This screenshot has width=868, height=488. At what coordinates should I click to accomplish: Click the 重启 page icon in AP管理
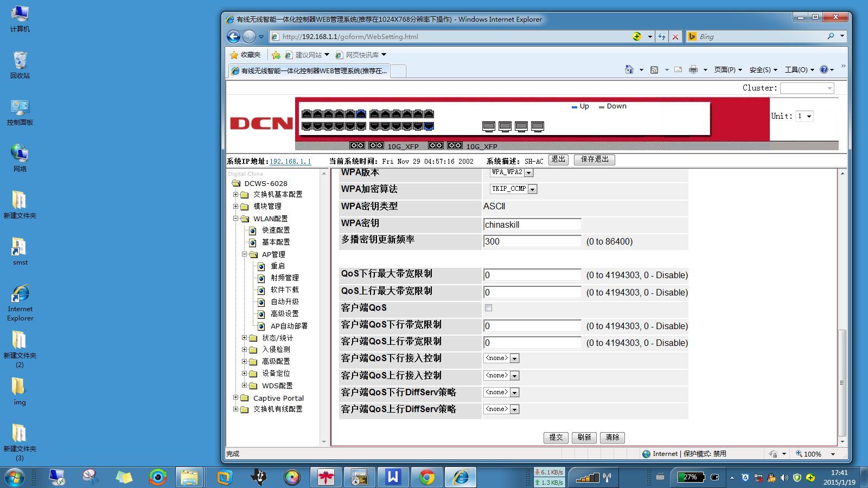(x=261, y=266)
